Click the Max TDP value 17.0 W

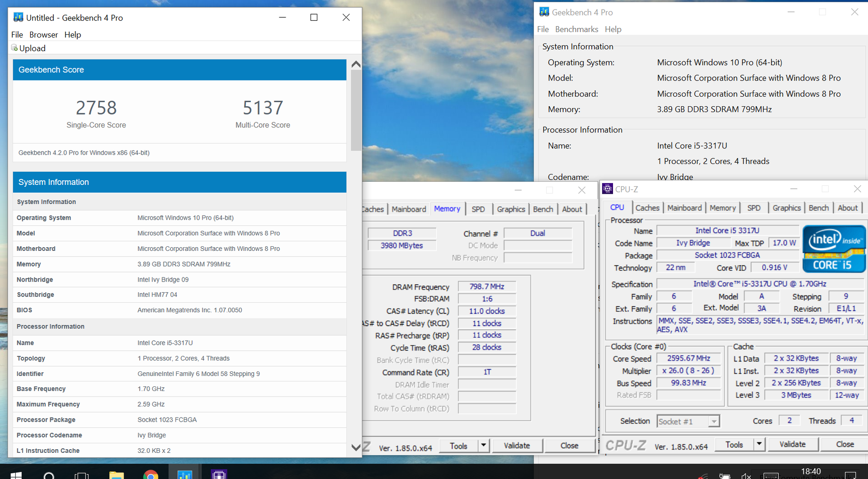(x=784, y=243)
